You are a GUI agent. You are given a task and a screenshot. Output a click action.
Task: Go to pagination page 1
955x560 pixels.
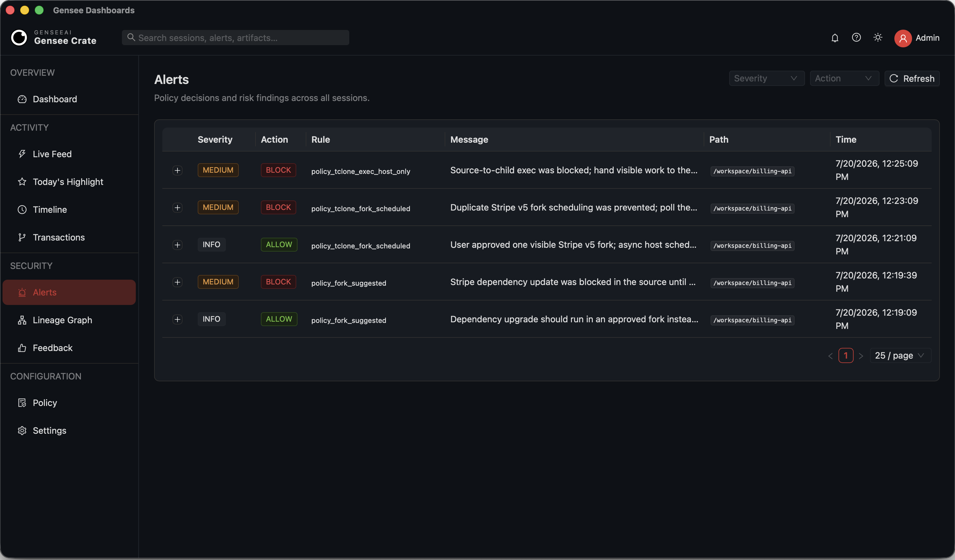point(845,355)
